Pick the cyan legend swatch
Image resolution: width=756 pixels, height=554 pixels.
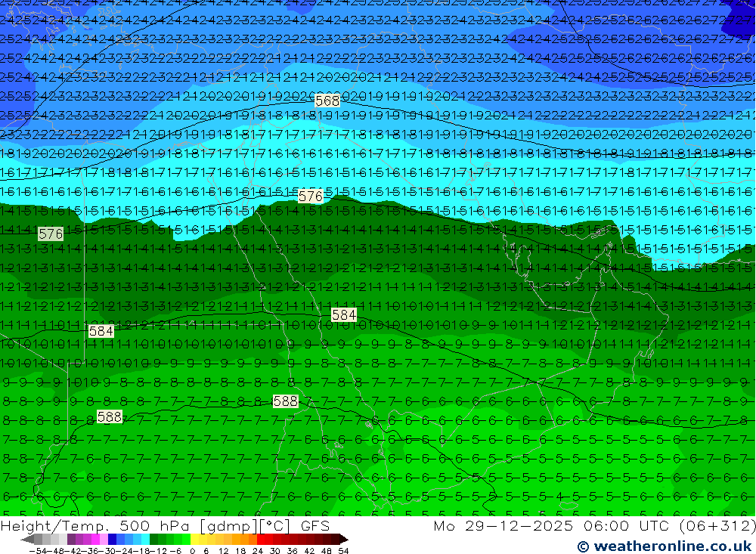(145, 539)
